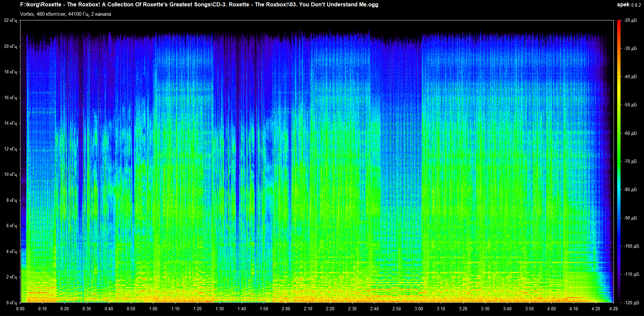Click the 1:00 time axis marker
The image size is (644, 316).
[153, 309]
